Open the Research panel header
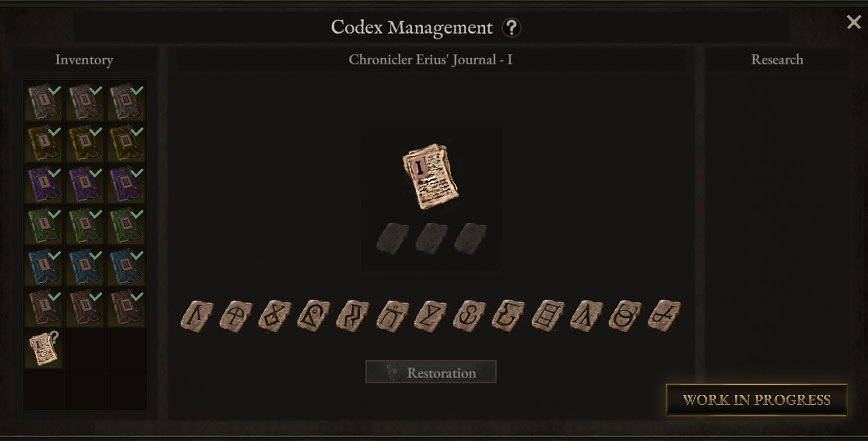Image resolution: width=868 pixels, height=441 pixels. click(x=777, y=60)
